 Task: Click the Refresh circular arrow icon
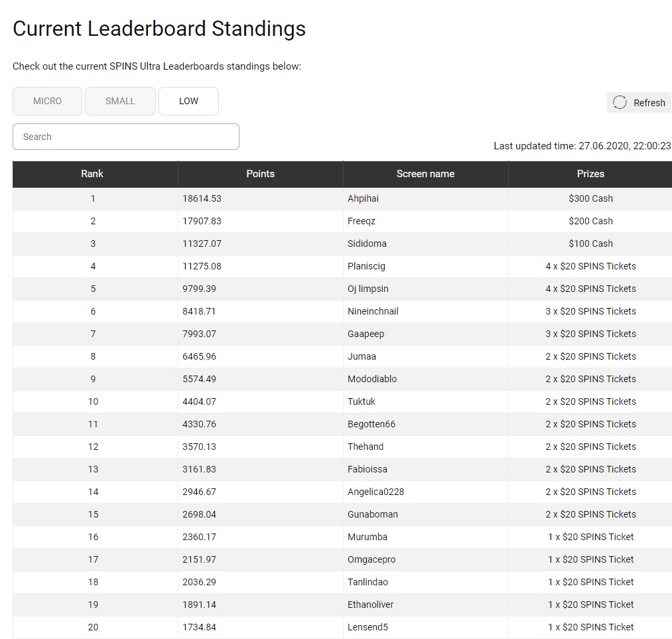coord(620,102)
